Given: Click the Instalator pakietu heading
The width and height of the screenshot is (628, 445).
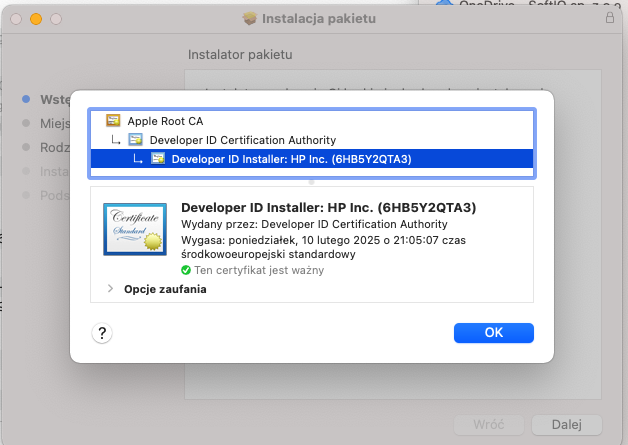Looking at the screenshot, I should [x=240, y=54].
